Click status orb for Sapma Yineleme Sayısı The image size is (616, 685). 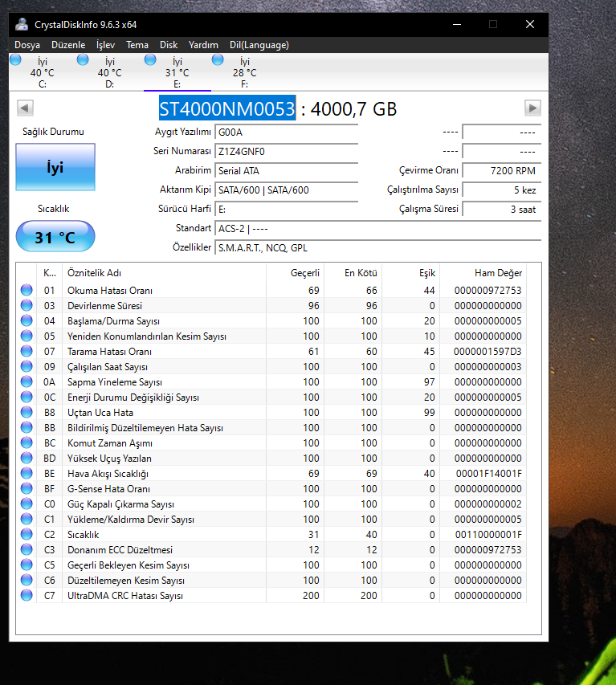[27, 381]
